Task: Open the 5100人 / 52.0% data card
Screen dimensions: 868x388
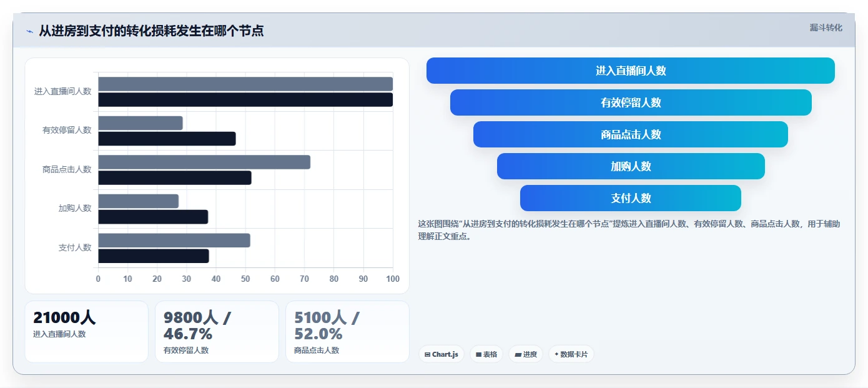Action: tap(347, 332)
